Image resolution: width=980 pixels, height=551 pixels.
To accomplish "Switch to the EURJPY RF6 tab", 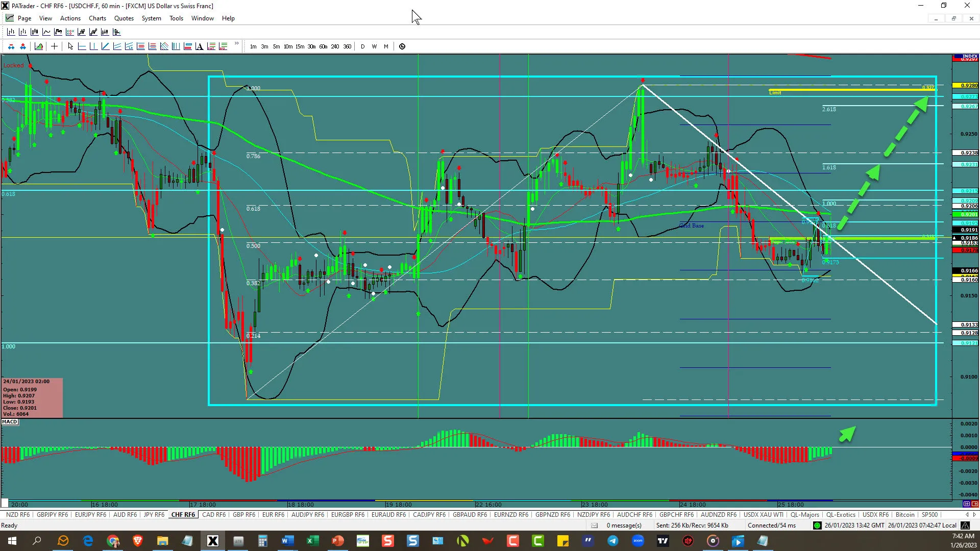I will 90,515.
